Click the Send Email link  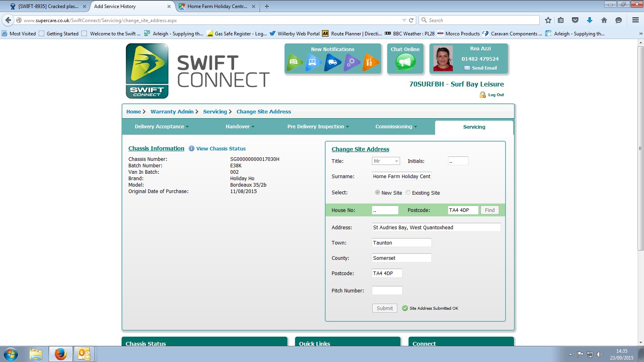(x=484, y=68)
